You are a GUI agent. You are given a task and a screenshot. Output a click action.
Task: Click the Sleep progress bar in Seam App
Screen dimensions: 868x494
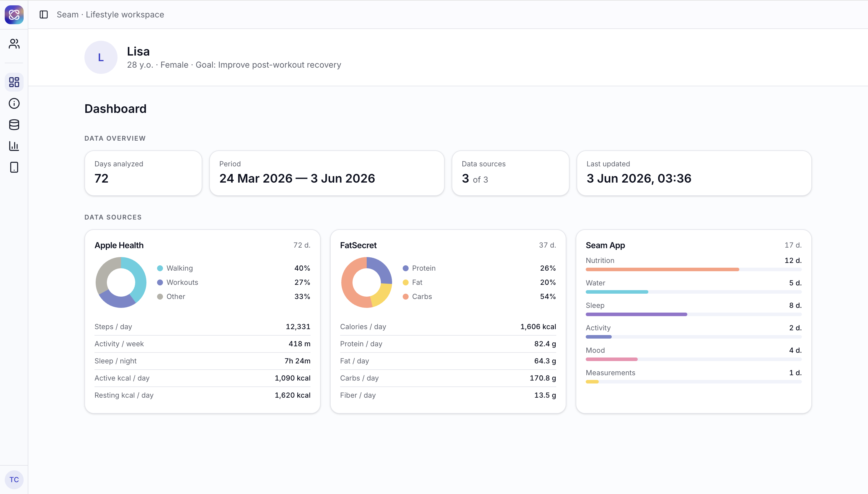click(x=694, y=315)
